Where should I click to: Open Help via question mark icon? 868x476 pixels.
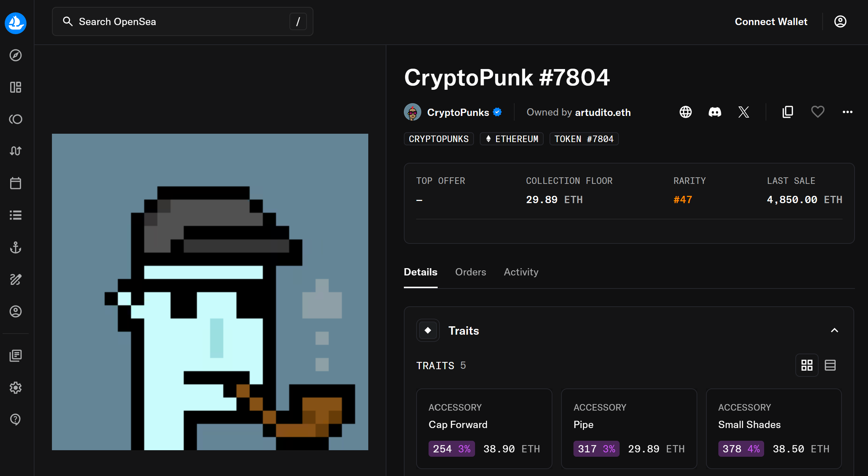[16, 419]
